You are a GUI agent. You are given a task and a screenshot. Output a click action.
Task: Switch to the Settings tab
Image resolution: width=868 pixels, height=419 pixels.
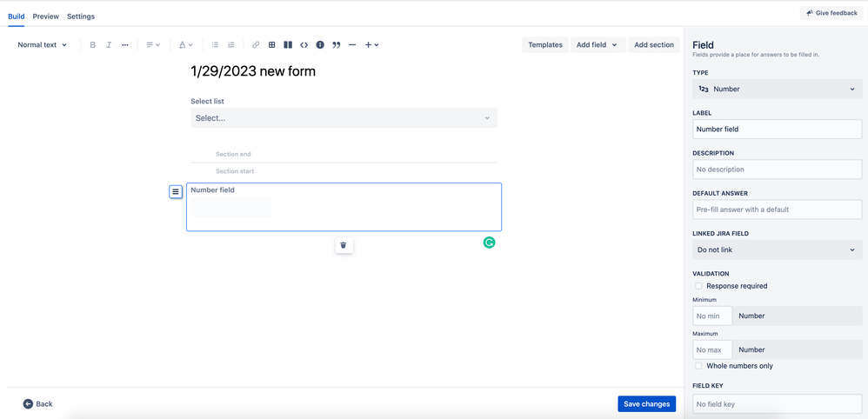tap(81, 16)
